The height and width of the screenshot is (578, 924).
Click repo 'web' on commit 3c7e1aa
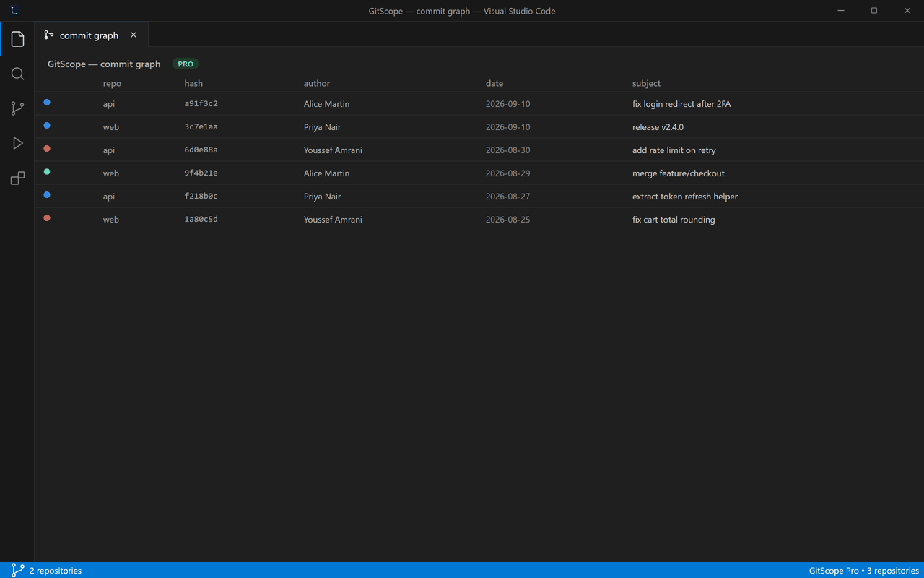pyautogui.click(x=111, y=127)
